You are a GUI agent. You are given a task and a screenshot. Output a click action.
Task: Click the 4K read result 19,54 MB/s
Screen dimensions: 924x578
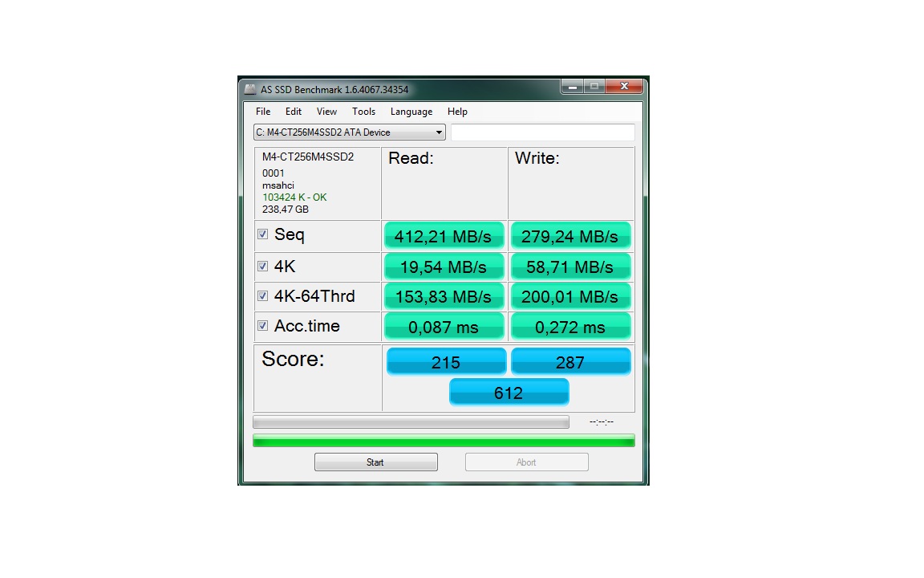(x=444, y=267)
